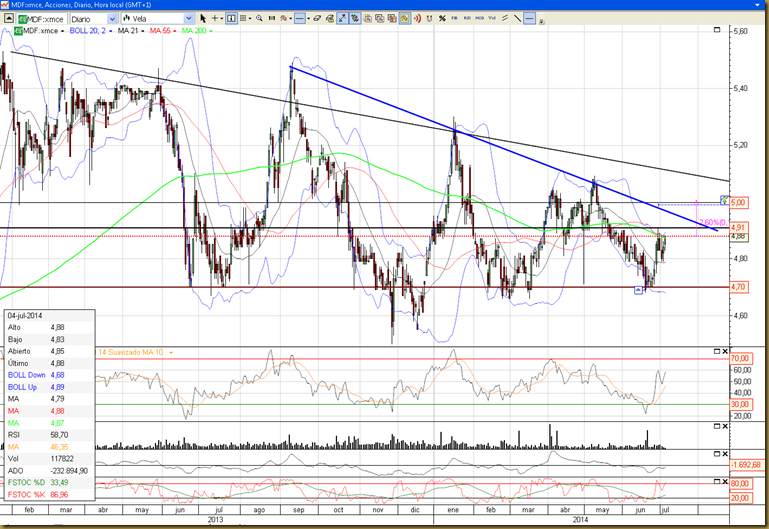This screenshot has width=769, height=529.
Task: Select the crosshair cursor tool
Action: 215,19
